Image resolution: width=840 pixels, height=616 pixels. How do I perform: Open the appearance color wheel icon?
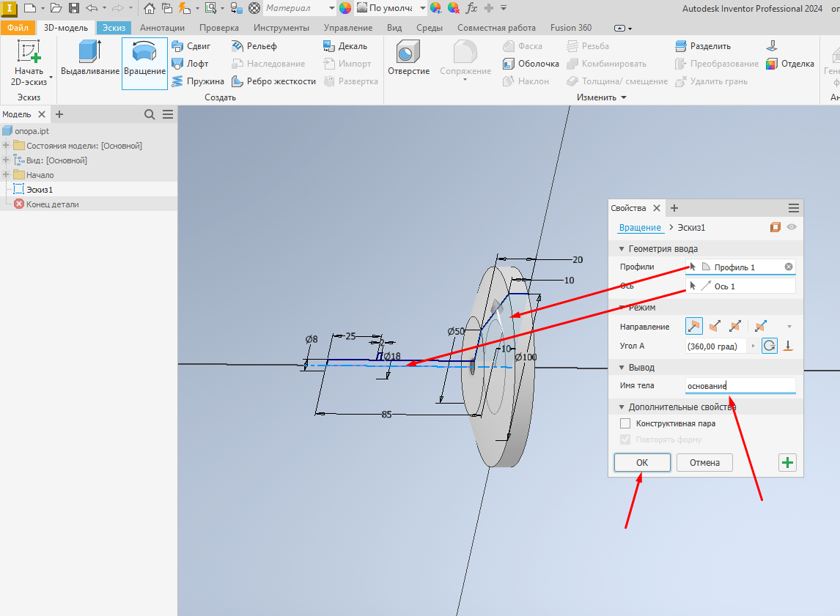click(x=345, y=8)
